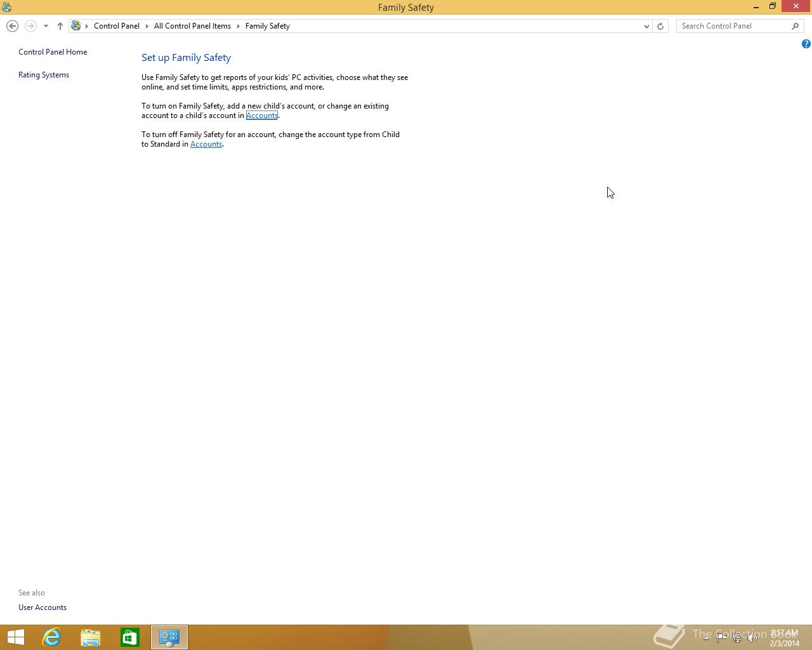Open the Windows Store taskbar icon
Screen dimensions: 812x650
130,637
